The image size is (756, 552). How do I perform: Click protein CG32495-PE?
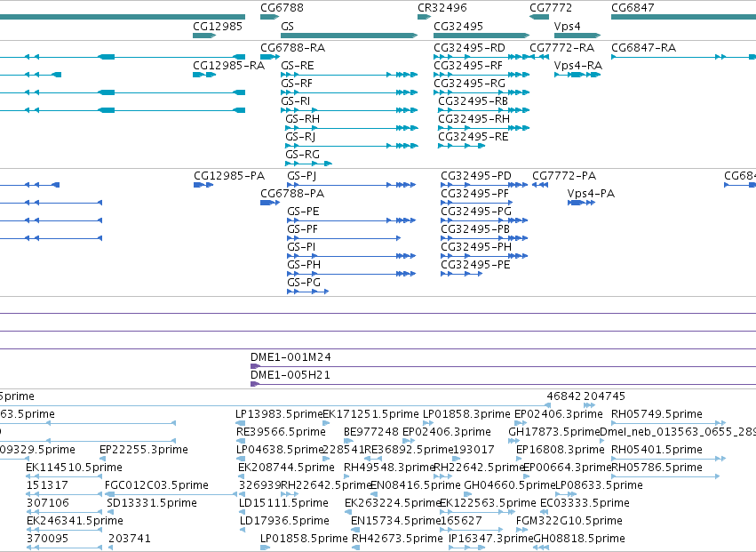475,265
